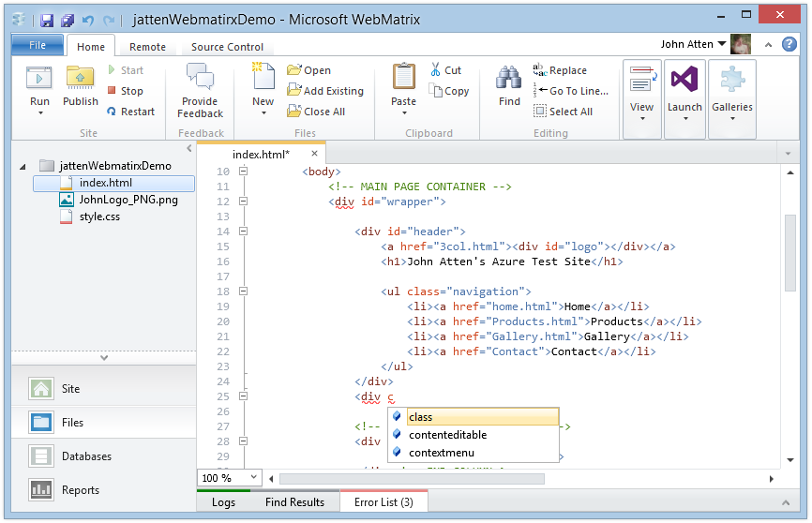
Task: Click the Undo arrow
Action: coord(88,21)
